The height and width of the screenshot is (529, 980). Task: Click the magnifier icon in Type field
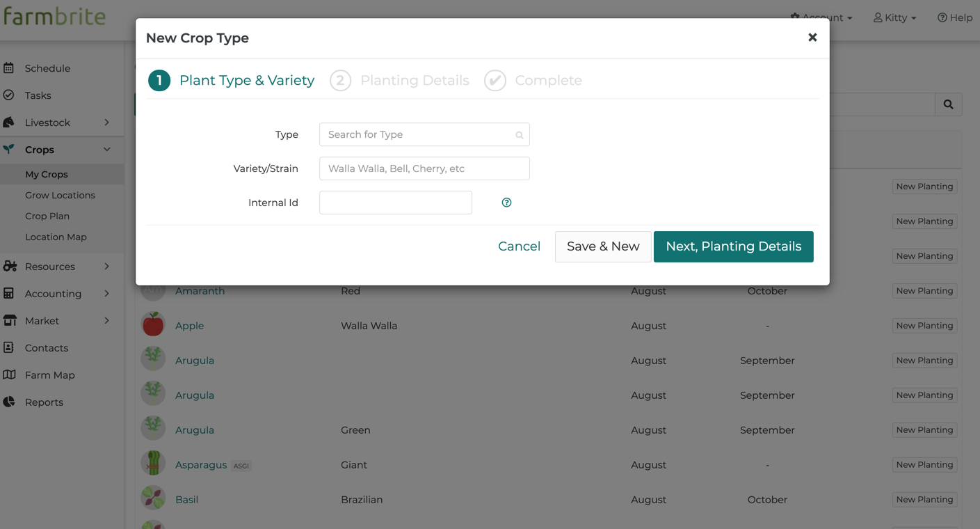(x=520, y=135)
